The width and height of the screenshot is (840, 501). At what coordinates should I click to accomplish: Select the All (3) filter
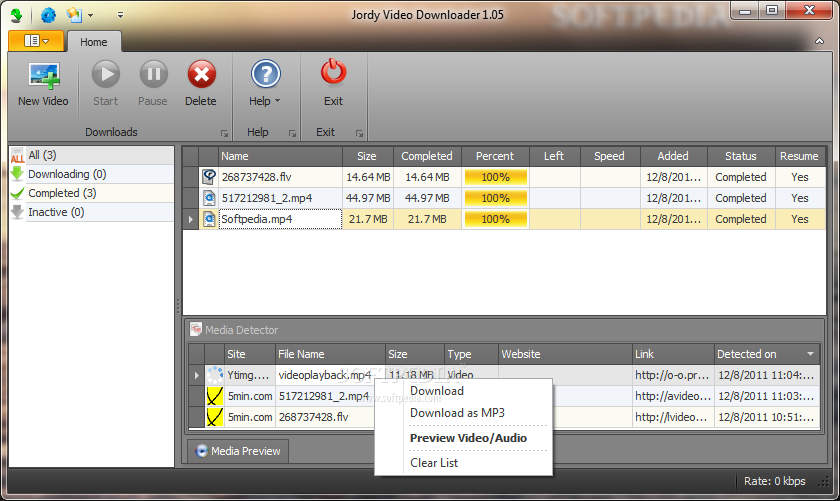click(92, 155)
